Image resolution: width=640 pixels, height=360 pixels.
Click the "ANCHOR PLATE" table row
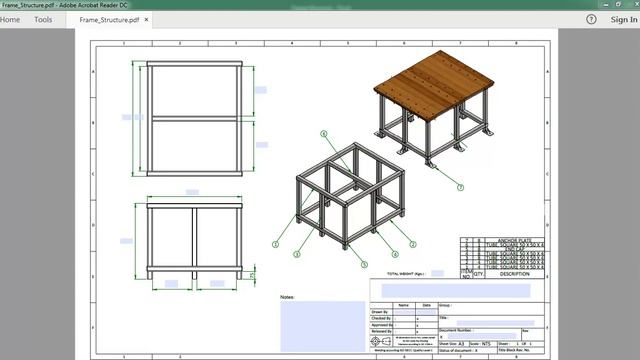(502, 240)
